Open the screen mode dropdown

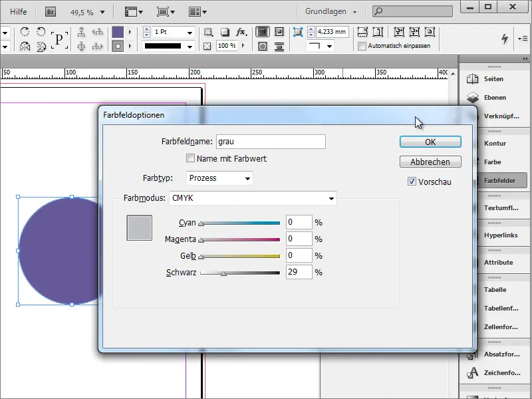166,12
